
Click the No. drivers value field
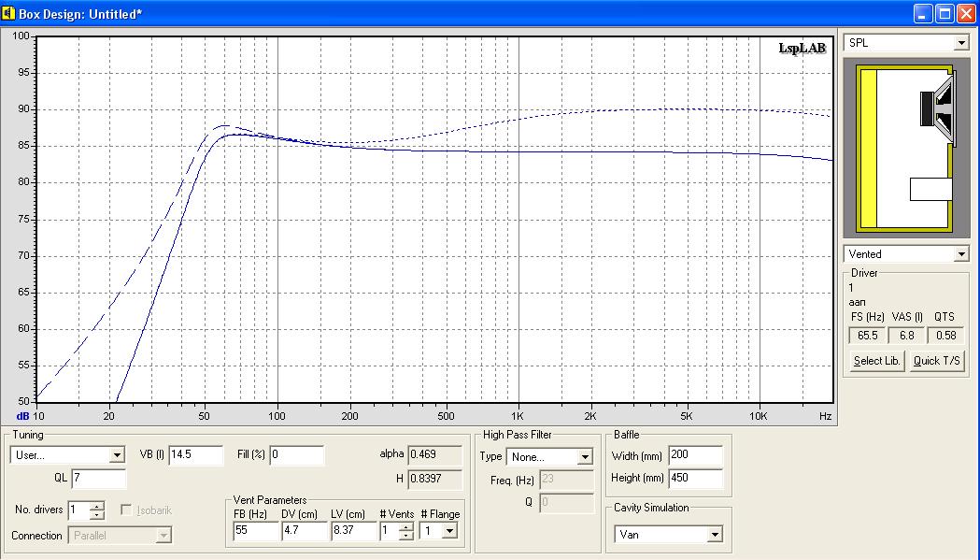point(79,510)
